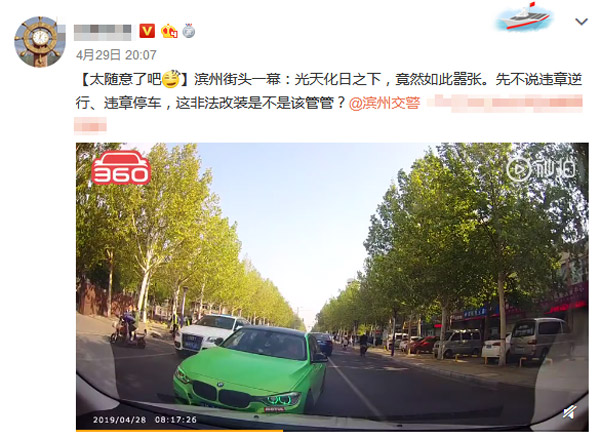Expand the post options chevron menu
The width and height of the screenshot is (600, 438).
point(581,21)
